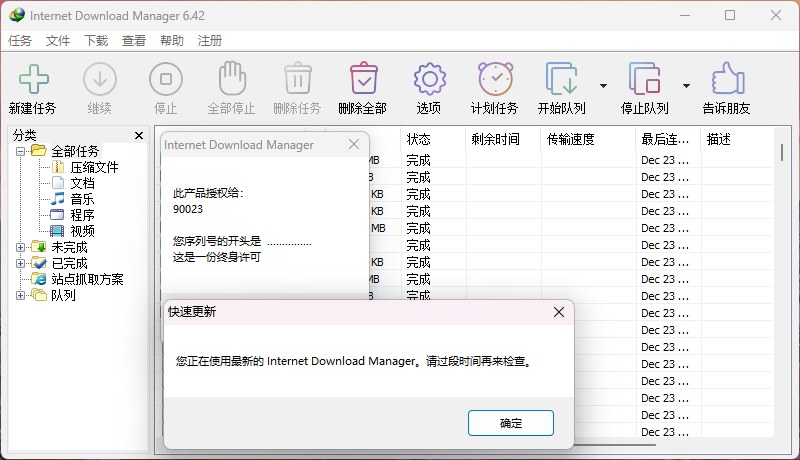Open 选项 gear icon settings
The width and height of the screenshot is (800, 460).
(x=428, y=79)
